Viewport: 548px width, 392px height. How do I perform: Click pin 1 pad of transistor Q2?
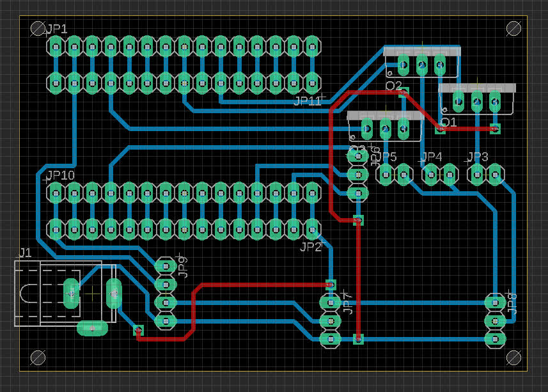[x=403, y=65]
